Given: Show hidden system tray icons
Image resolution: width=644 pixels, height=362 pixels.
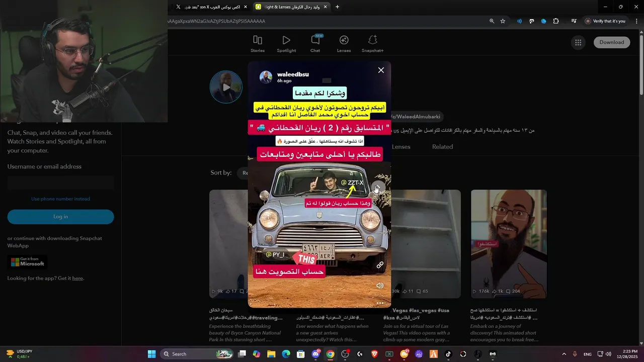Looking at the screenshot, I should (x=564, y=354).
